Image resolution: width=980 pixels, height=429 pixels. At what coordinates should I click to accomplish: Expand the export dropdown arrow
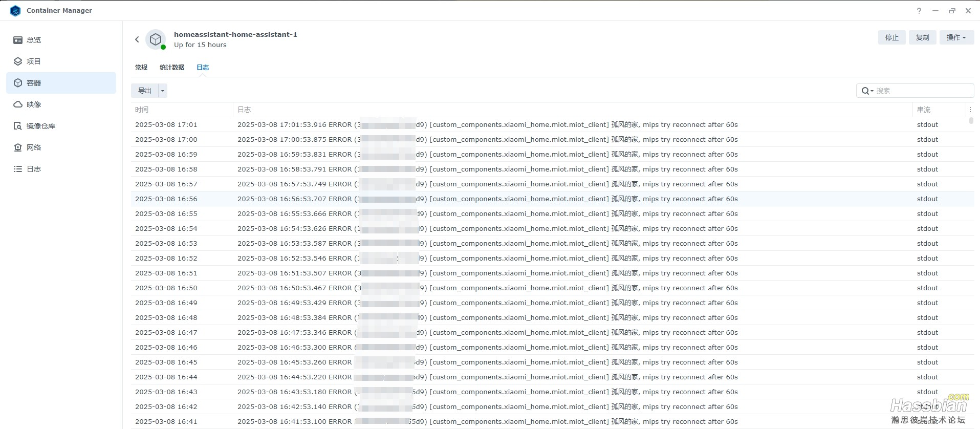[163, 91]
